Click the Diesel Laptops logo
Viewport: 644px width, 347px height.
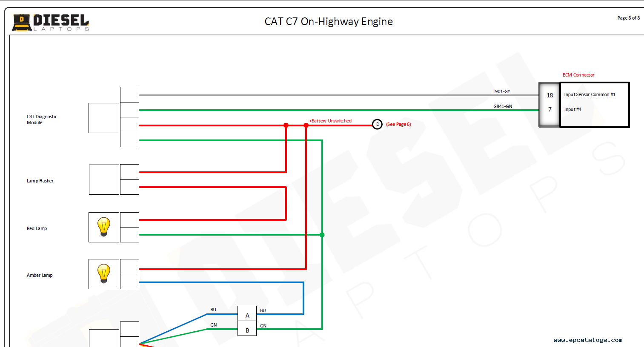[51, 23]
